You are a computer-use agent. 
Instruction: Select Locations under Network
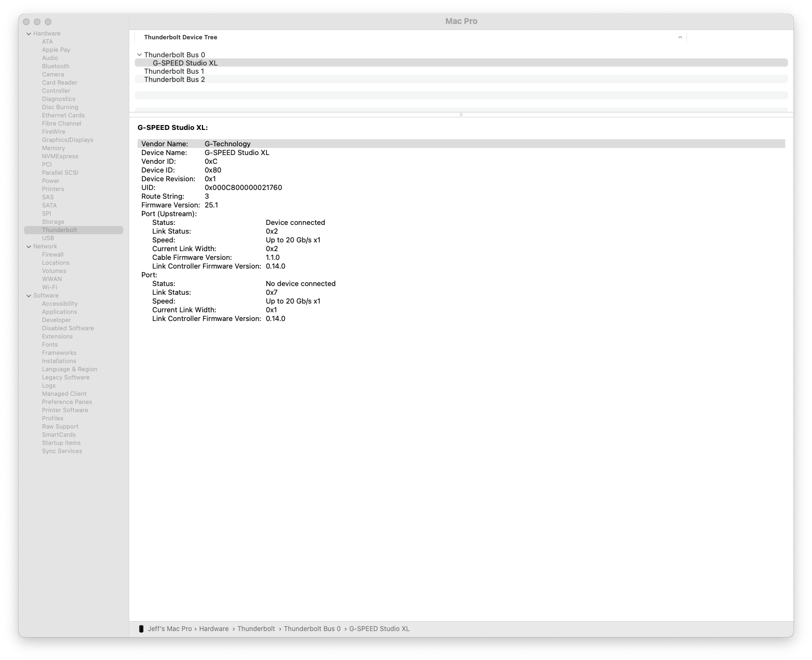pos(56,263)
